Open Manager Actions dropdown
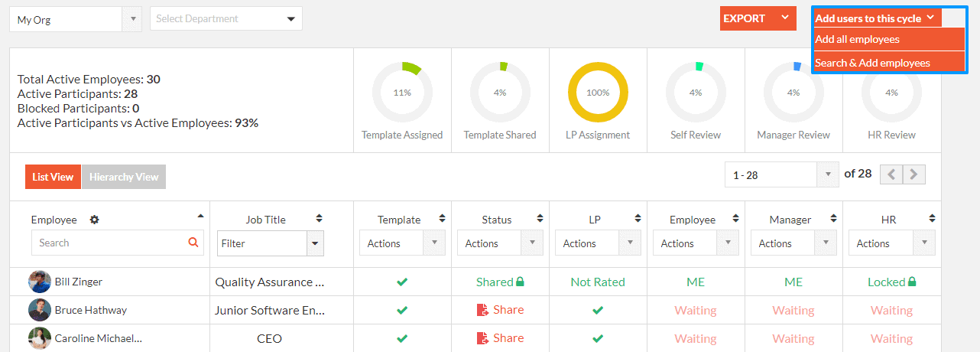Screen dimensions: 980x352 pos(793,243)
